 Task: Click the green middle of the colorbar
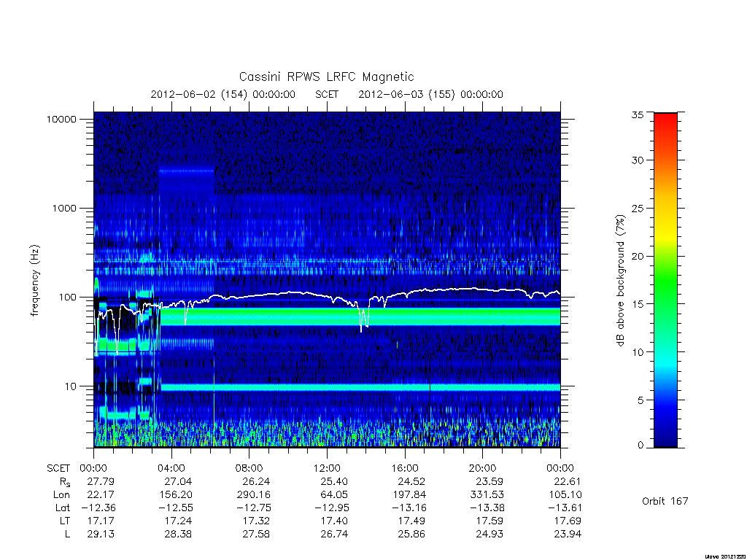point(665,281)
